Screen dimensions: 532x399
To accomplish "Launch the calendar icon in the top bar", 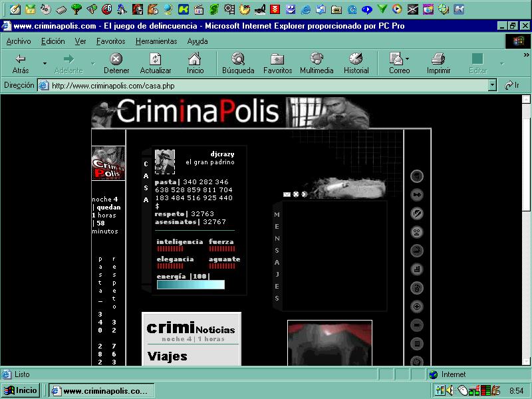I will click(x=198, y=9).
